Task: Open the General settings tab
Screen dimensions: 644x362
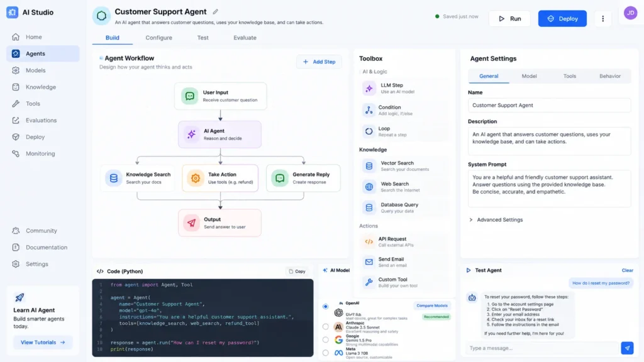Action: [x=489, y=76]
